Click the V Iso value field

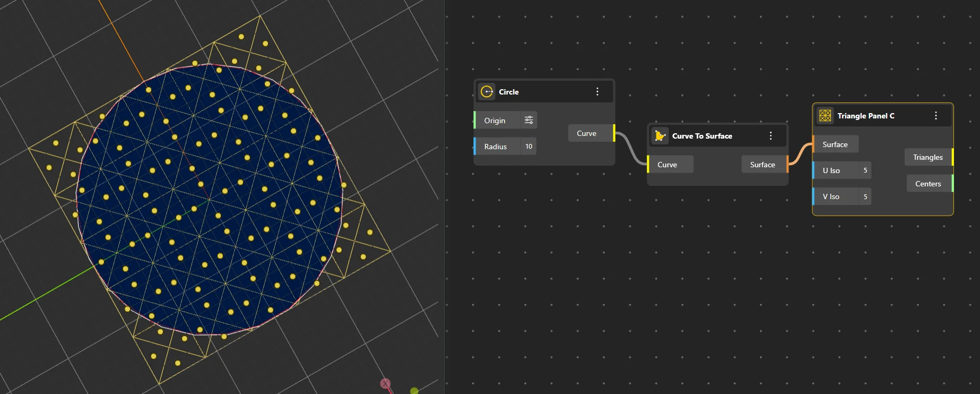(x=865, y=196)
